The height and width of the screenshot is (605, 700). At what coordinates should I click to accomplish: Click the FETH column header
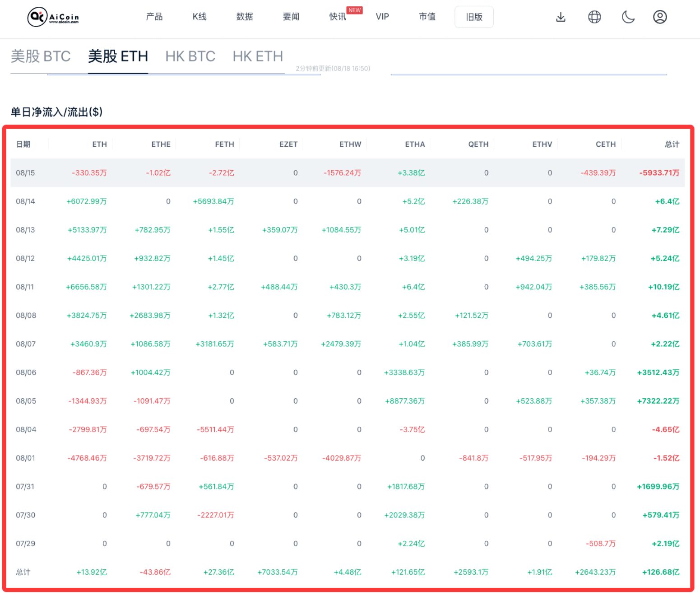(225, 144)
